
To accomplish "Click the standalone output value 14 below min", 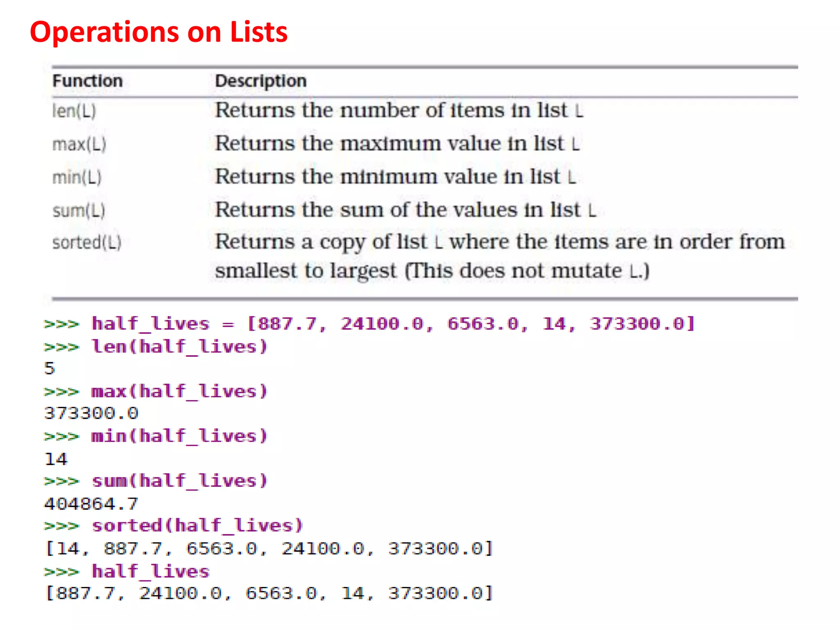I will 56,459.
